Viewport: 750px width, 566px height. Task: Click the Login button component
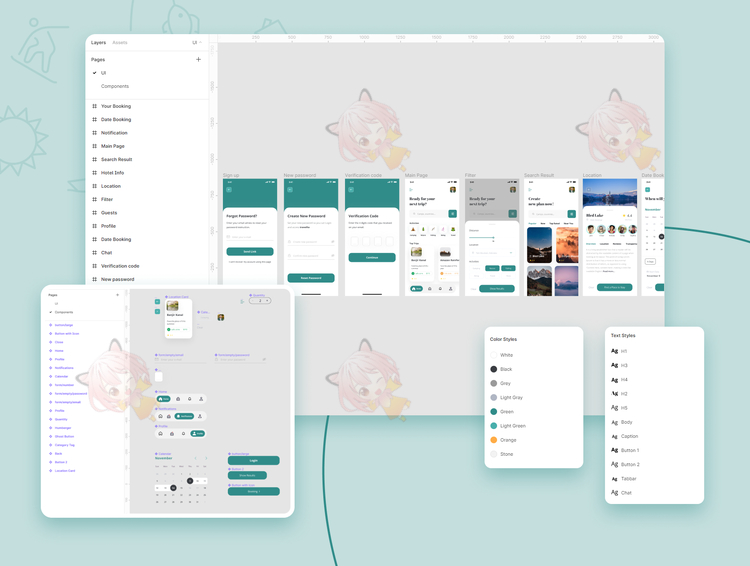(254, 460)
